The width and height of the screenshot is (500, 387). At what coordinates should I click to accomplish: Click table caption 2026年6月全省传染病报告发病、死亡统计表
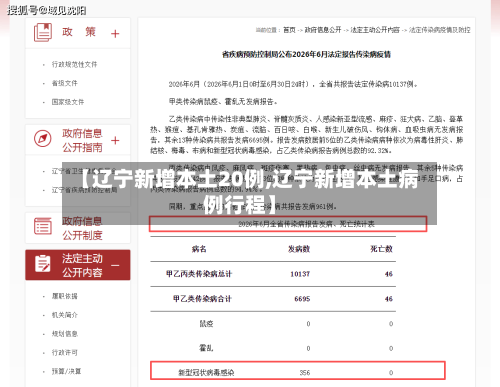306,224
